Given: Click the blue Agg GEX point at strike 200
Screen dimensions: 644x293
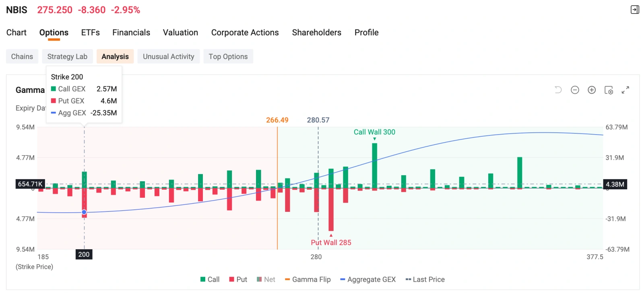Looking at the screenshot, I should pos(84,212).
